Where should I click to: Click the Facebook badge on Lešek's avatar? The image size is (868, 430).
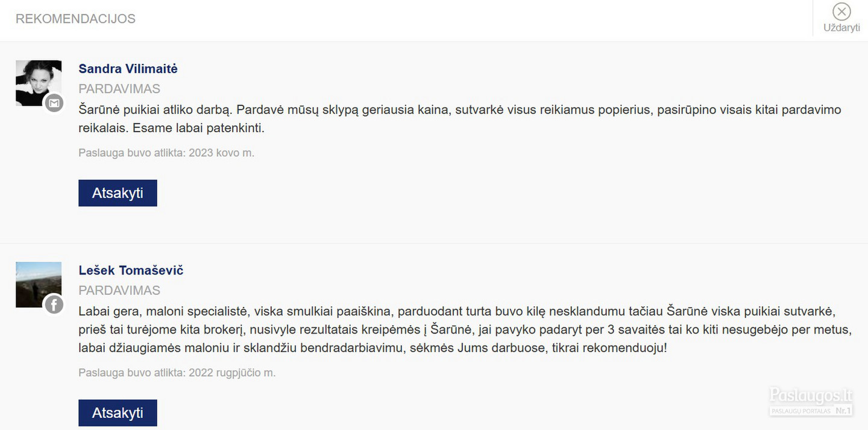(x=54, y=305)
